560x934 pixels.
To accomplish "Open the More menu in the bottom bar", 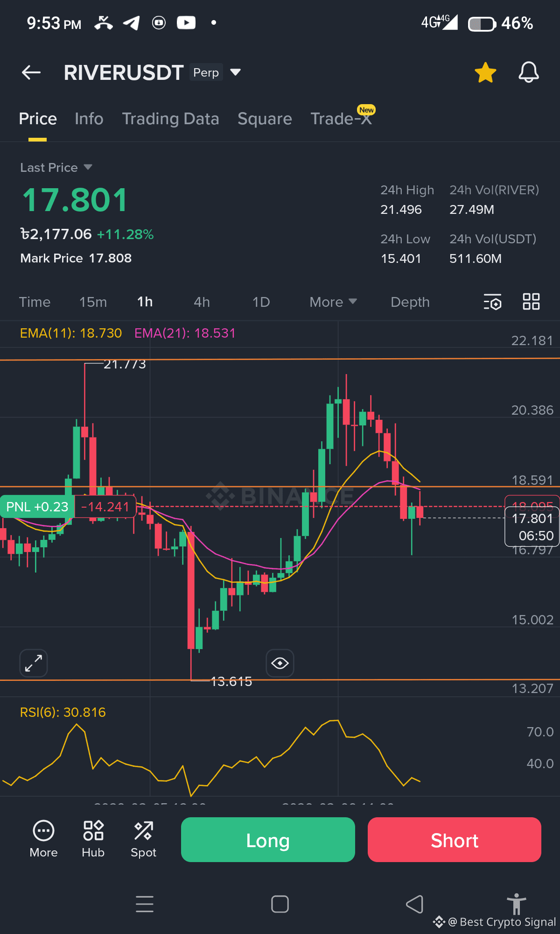I will tap(43, 839).
